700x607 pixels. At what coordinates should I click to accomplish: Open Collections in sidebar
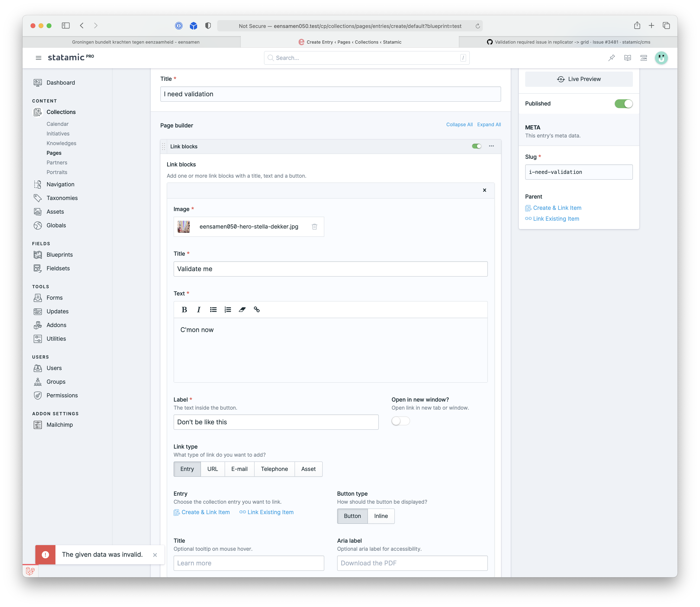(x=61, y=112)
